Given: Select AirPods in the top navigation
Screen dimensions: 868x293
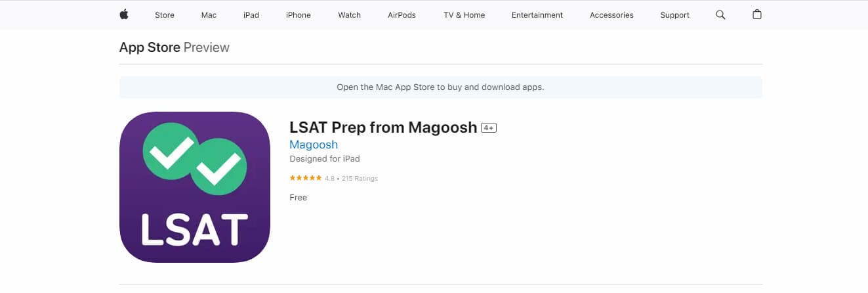Looking at the screenshot, I should [402, 15].
